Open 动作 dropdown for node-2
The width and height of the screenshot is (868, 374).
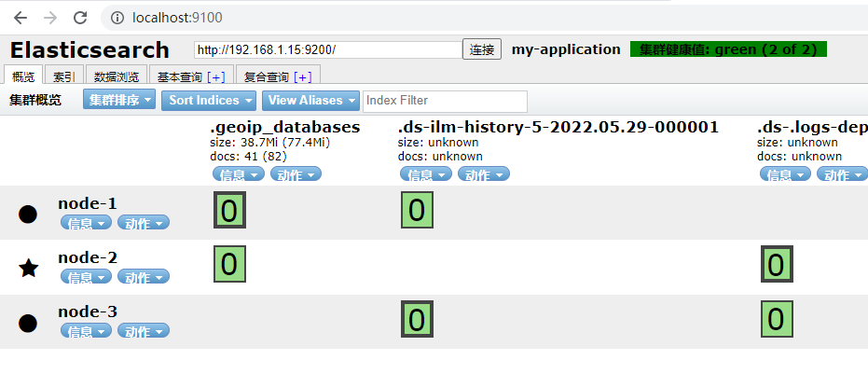click(x=144, y=276)
